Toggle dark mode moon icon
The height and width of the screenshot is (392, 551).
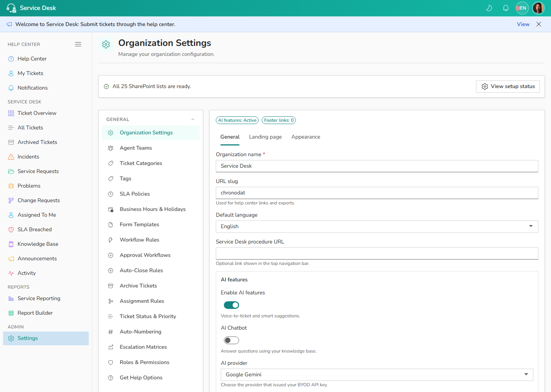(489, 8)
